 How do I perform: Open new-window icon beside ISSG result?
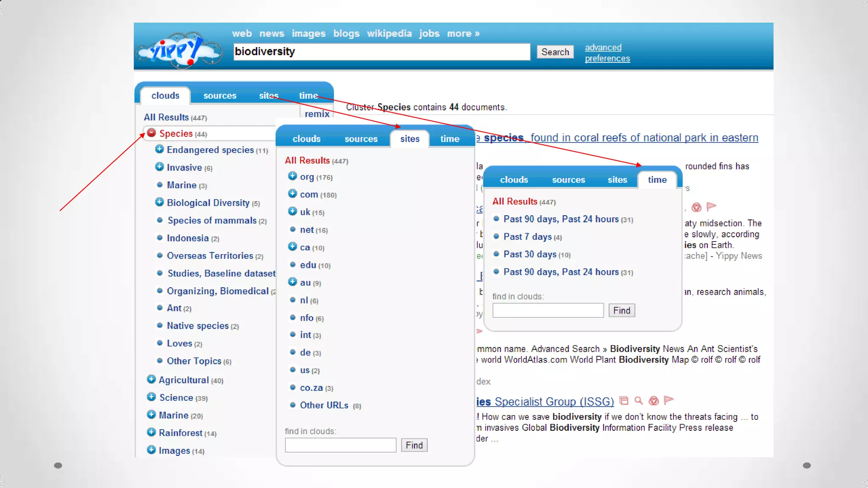(x=623, y=401)
